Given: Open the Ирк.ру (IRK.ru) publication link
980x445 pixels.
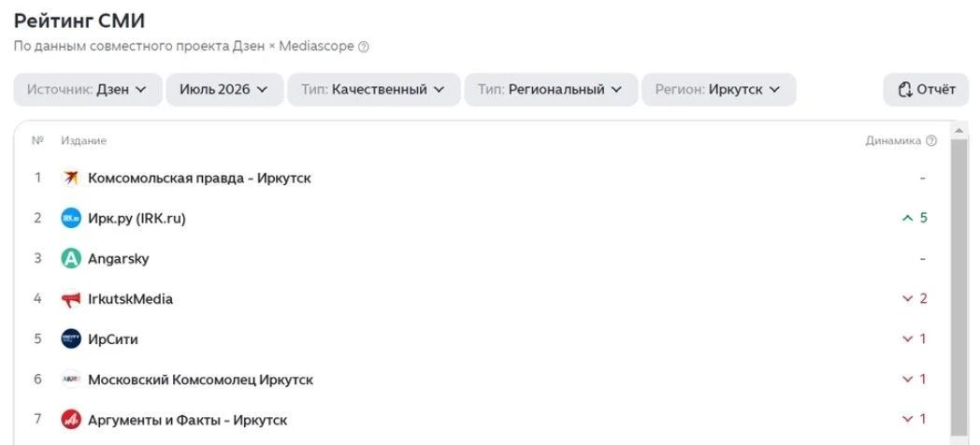Looking at the screenshot, I should tap(137, 218).
